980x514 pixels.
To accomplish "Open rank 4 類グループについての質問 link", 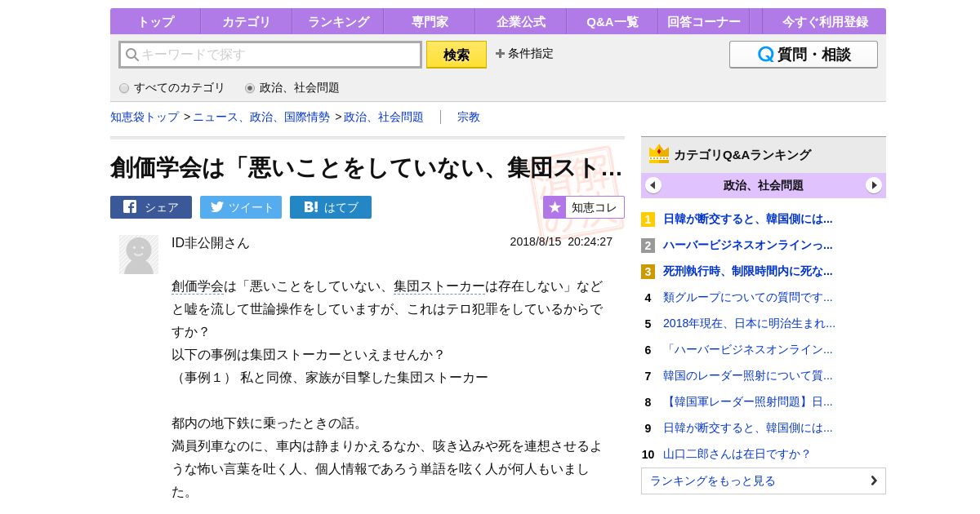I will (x=748, y=298).
